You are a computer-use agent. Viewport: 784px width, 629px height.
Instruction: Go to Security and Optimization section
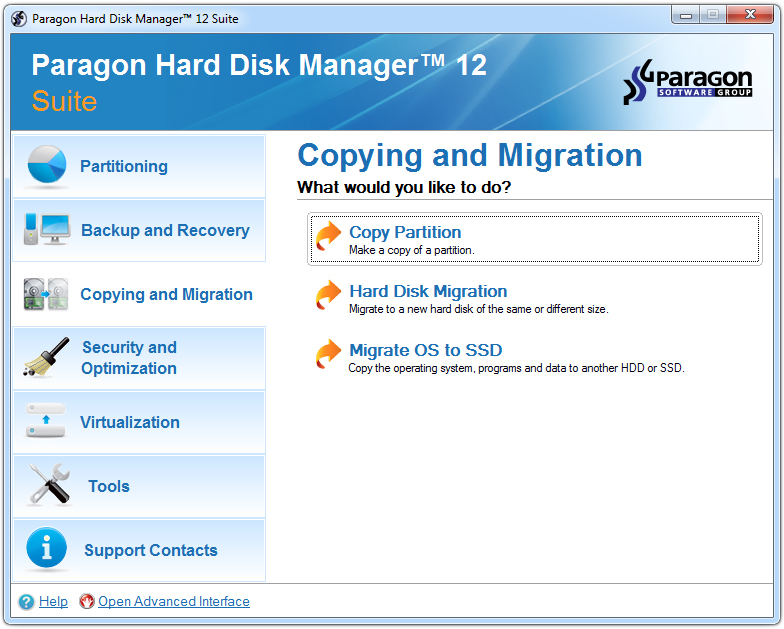point(139,358)
